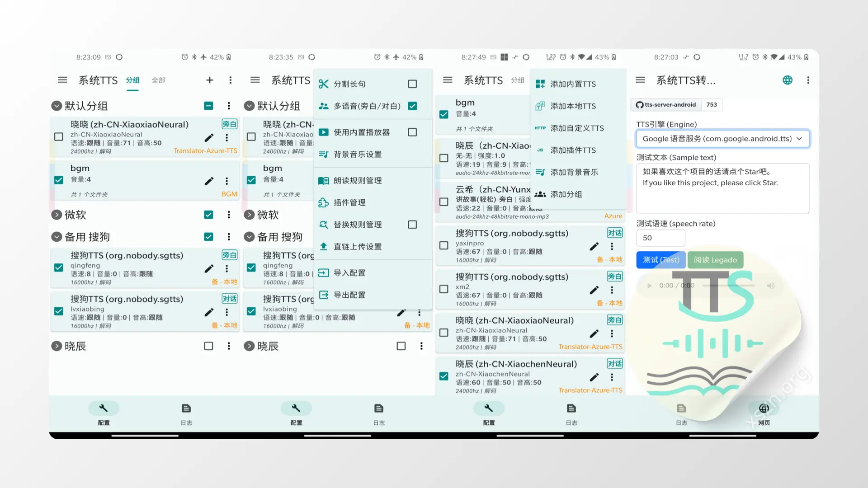The height and width of the screenshot is (488, 868).
Task: Edit 晓晓 zh-CN-XiaoxiaoNeural entry in first screen
Action: tap(209, 138)
